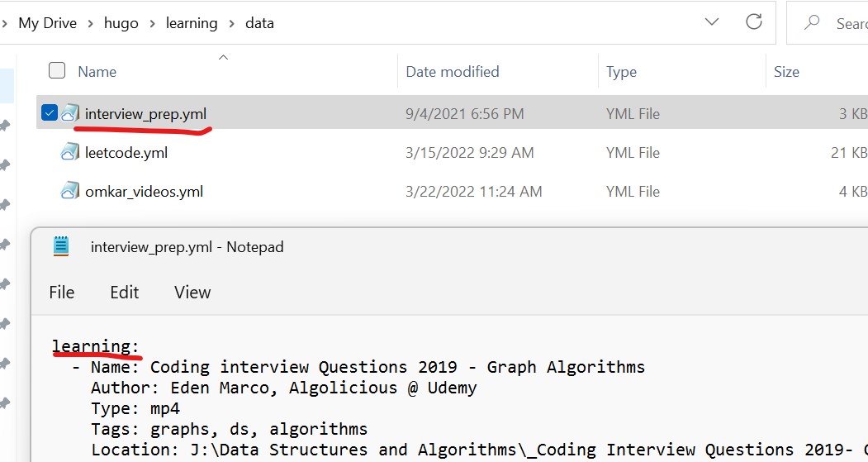
Task: Sort files by the Type column
Action: click(621, 72)
